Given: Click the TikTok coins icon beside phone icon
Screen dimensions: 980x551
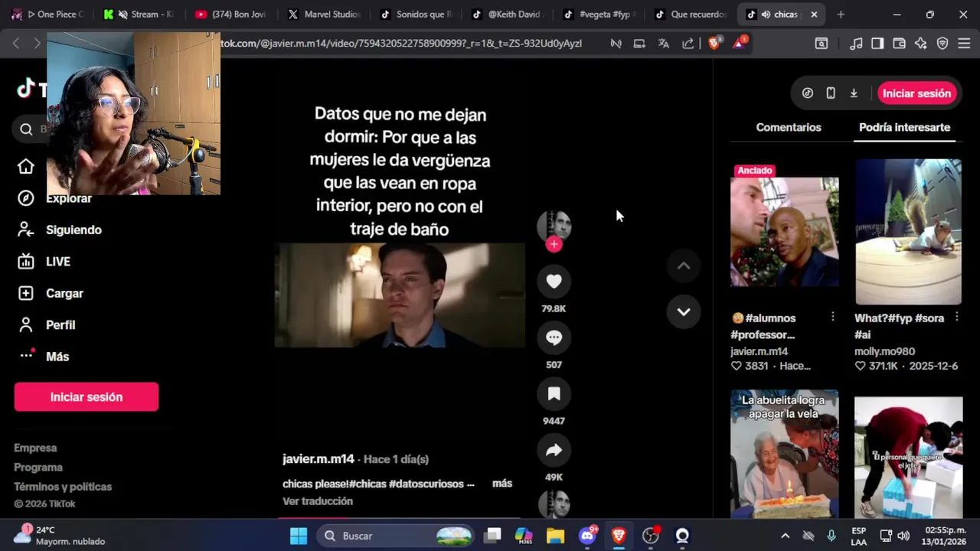Looking at the screenshot, I should pos(808,93).
